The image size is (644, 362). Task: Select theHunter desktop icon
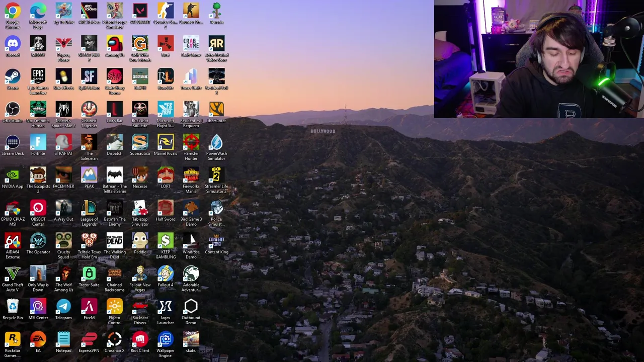[x=216, y=109]
